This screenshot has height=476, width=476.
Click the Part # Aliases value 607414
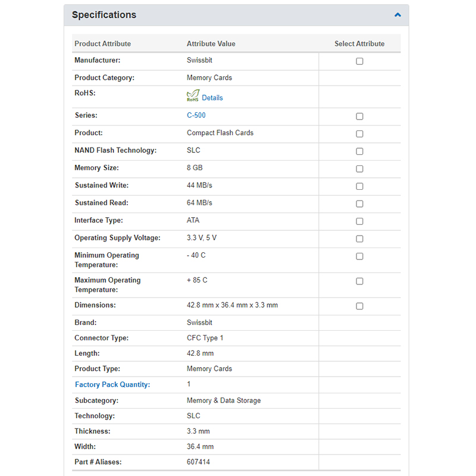pyautogui.click(x=198, y=462)
